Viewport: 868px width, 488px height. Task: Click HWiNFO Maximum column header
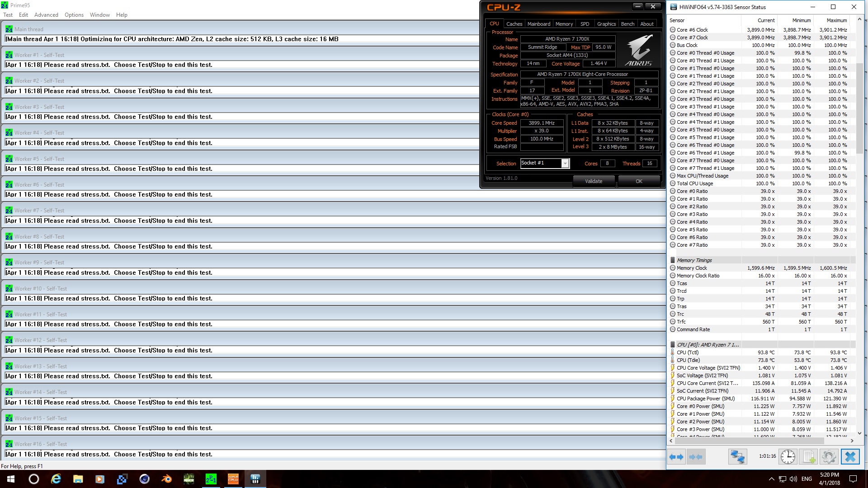832,20
